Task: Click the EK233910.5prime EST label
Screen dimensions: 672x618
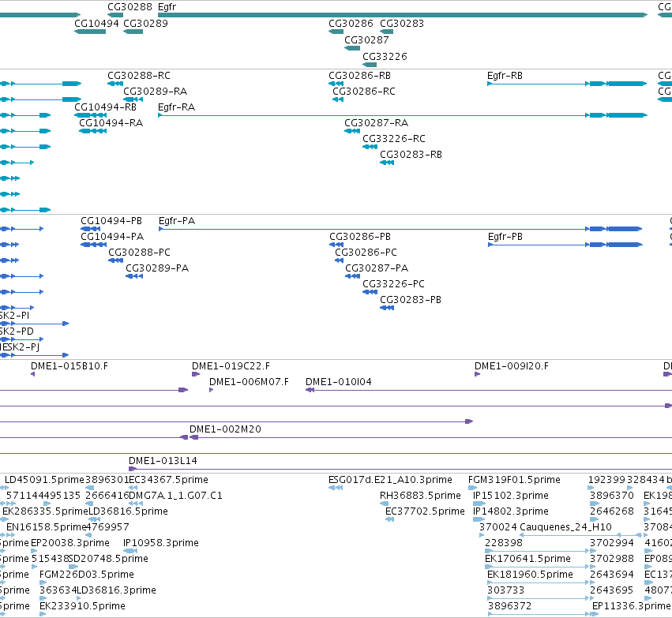Action: pos(82,606)
